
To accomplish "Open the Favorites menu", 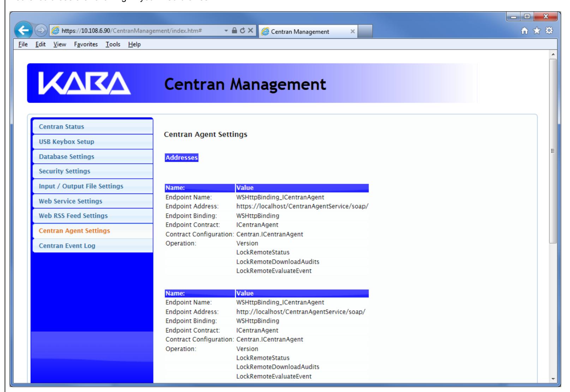I will pos(86,44).
